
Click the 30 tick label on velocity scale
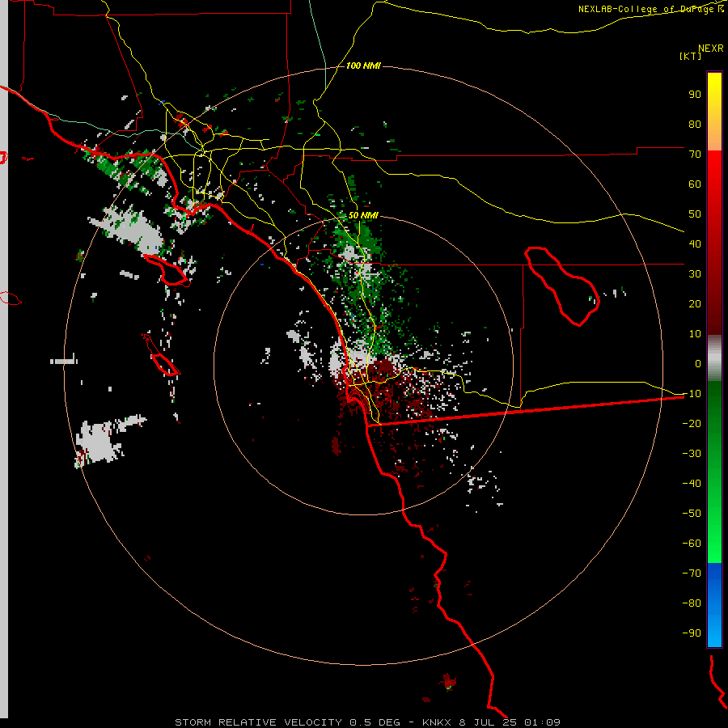(x=695, y=274)
